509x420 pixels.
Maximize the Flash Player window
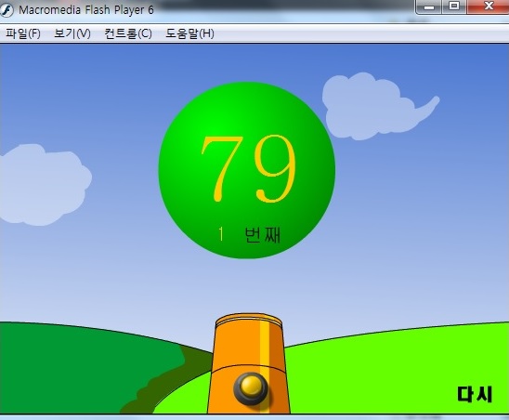click(x=454, y=7)
